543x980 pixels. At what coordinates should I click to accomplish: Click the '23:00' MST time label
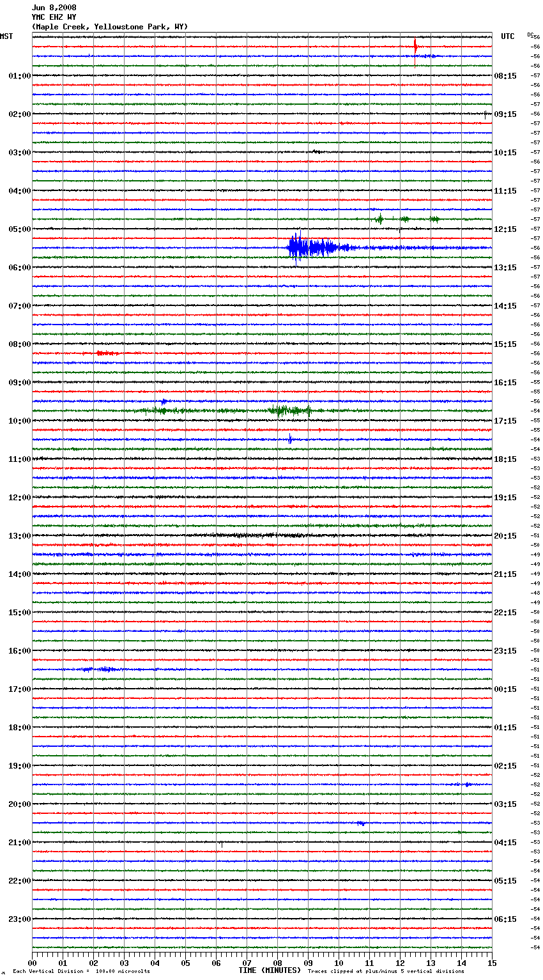[x=20, y=919]
